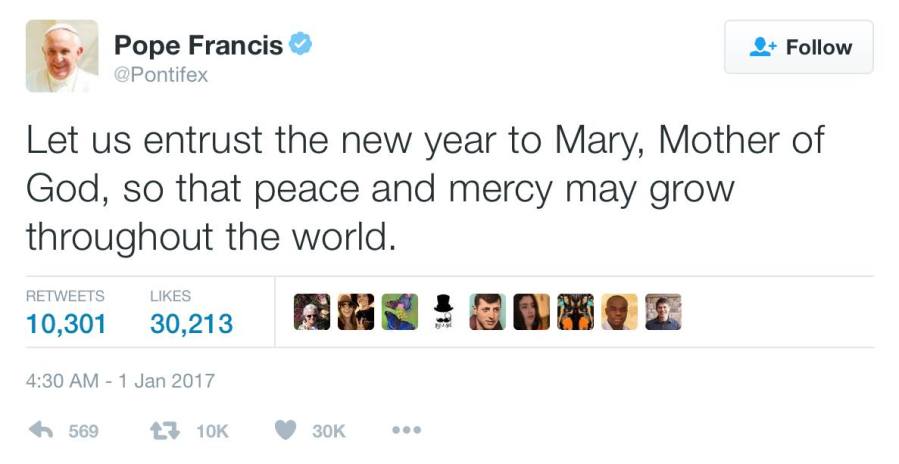The image size is (899, 464).
Task: Click the reply arrow icon
Action: pyautogui.click(x=40, y=430)
